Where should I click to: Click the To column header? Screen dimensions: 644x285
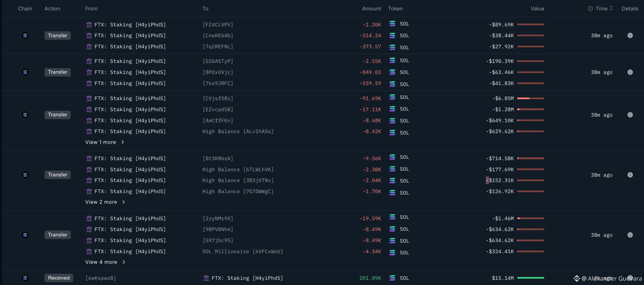(x=205, y=9)
